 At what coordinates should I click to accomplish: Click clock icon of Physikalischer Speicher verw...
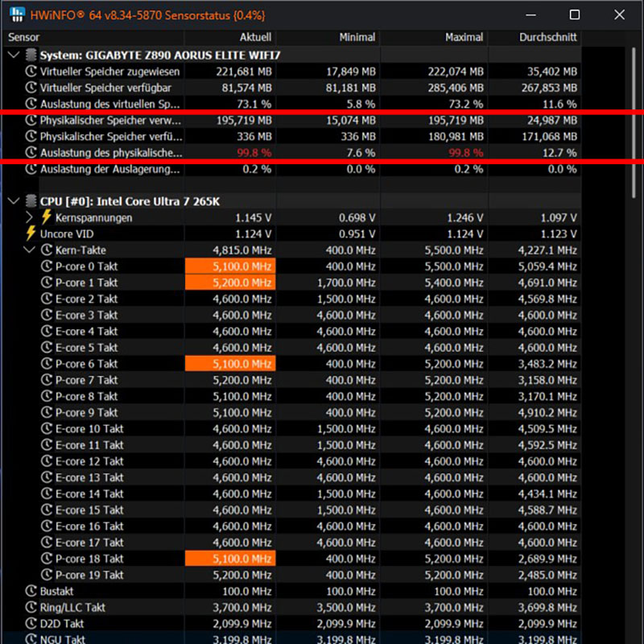click(31, 120)
